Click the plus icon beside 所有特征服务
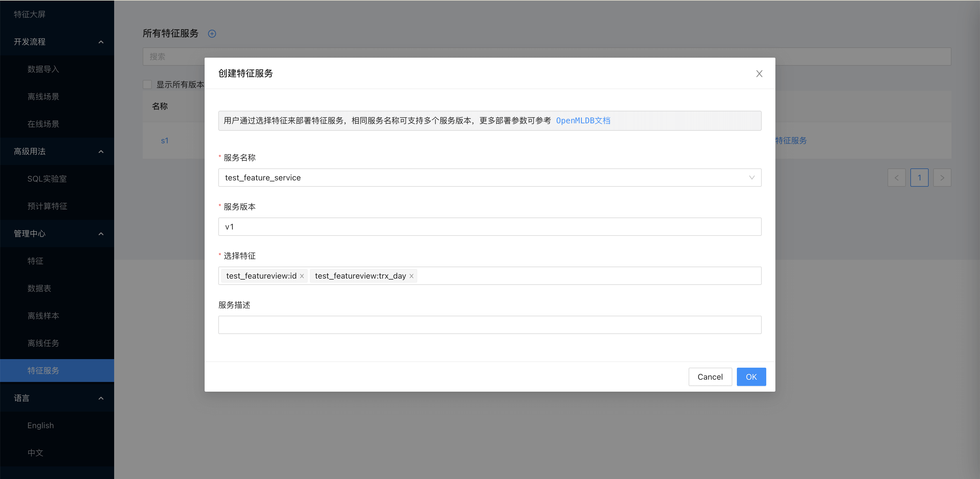Screen dimensions: 980x479 pos(212,34)
